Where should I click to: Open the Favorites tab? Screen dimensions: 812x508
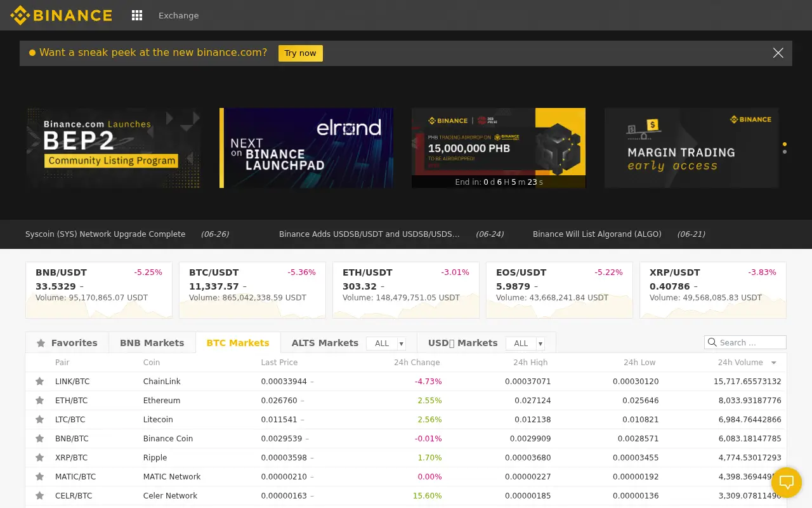(67, 343)
